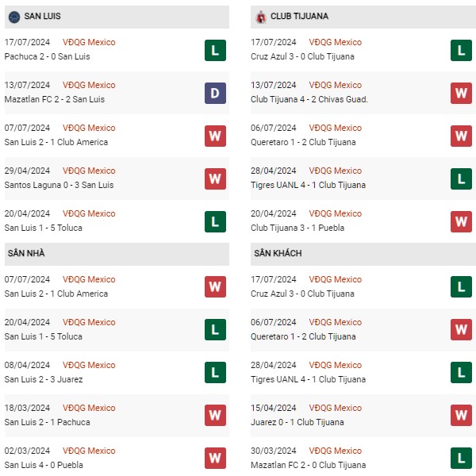
Task: Click the W badge for Santos Laguna 0-3 San Luis
Action: pyautogui.click(x=215, y=178)
